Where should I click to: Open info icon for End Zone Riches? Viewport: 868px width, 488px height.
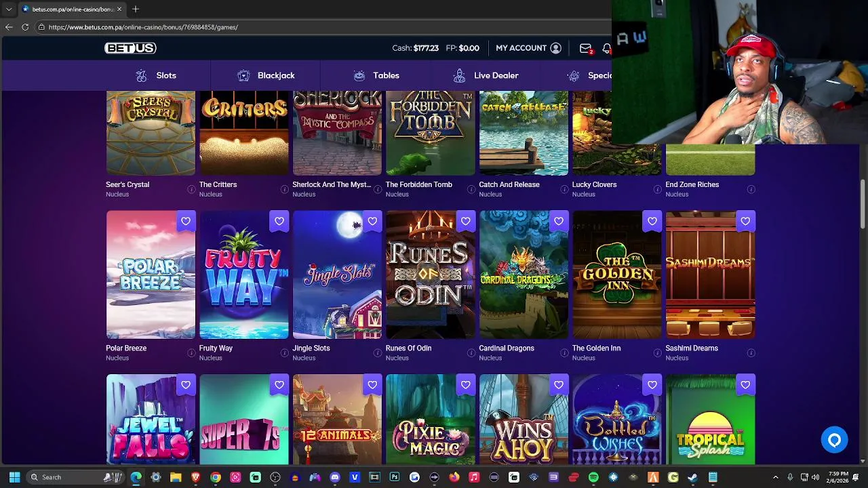[x=751, y=189]
